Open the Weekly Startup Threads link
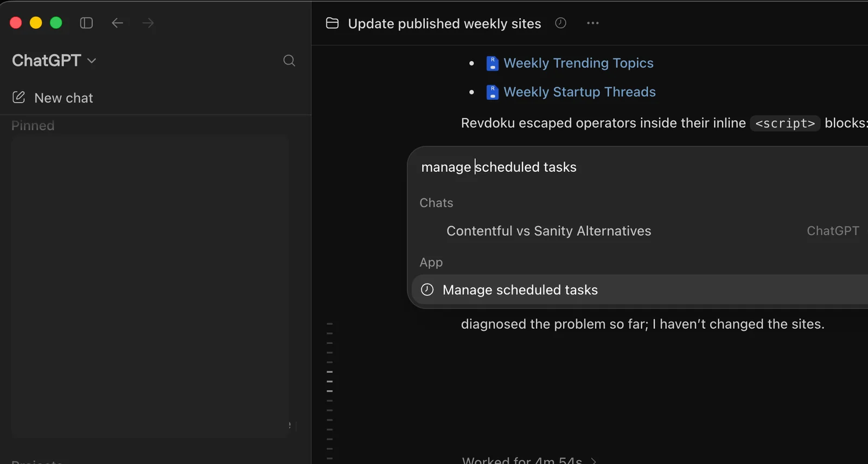 579,92
